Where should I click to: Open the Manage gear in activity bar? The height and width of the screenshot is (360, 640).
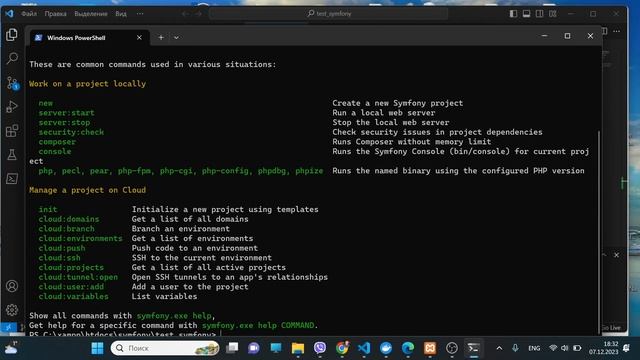pyautogui.click(x=12, y=310)
